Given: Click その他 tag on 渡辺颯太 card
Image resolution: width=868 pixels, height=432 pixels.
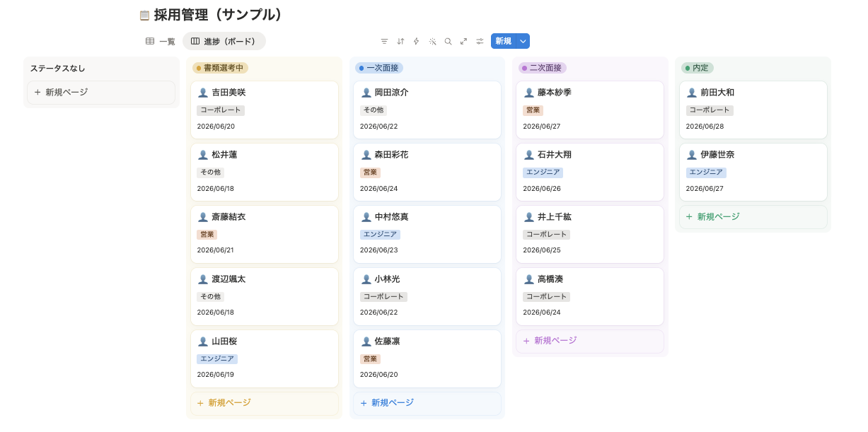Looking at the screenshot, I should (211, 297).
